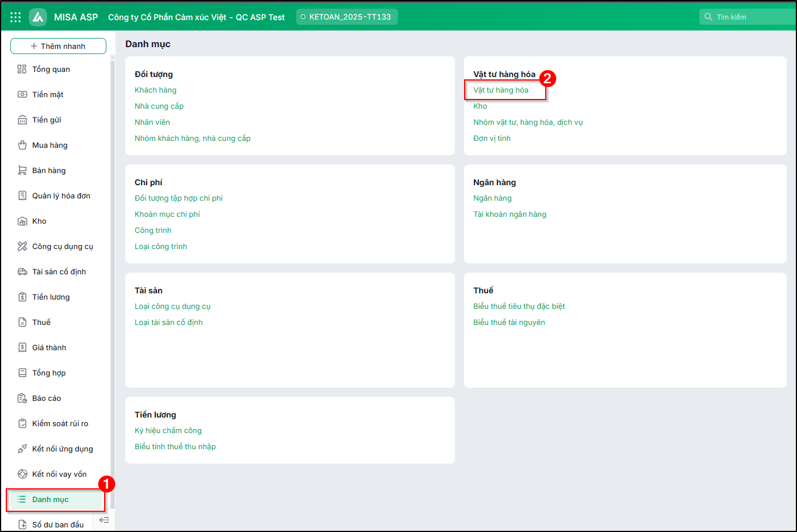Open Danh mục in the sidebar
The image size is (797, 532).
pyautogui.click(x=56, y=499)
